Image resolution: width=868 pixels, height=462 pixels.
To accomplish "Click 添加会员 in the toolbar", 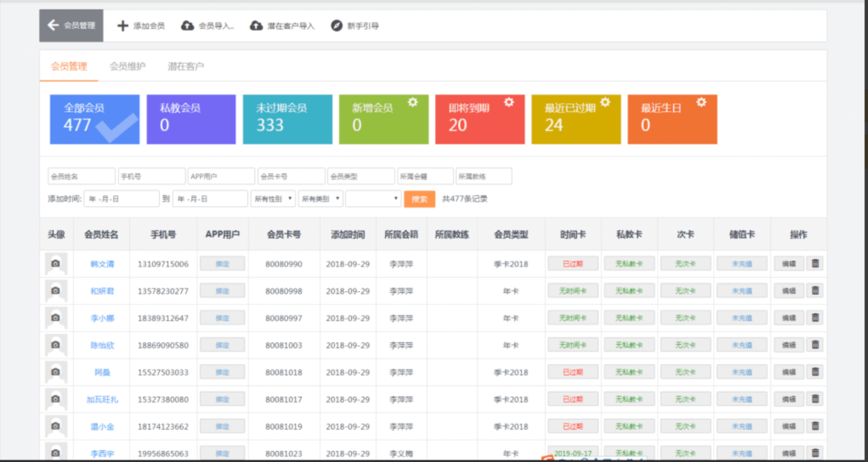I will (x=141, y=26).
